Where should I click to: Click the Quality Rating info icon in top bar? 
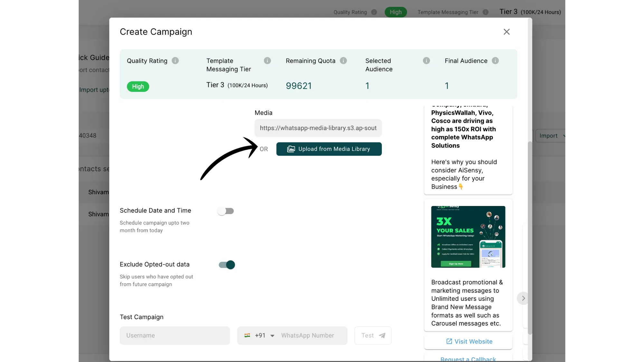pos(374,12)
